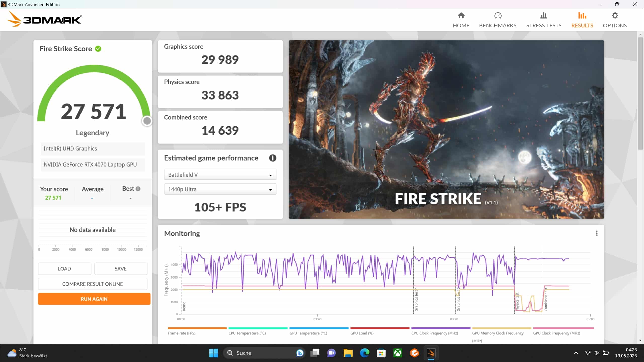Click the vertical page scrollbar thumb

[640, 93]
